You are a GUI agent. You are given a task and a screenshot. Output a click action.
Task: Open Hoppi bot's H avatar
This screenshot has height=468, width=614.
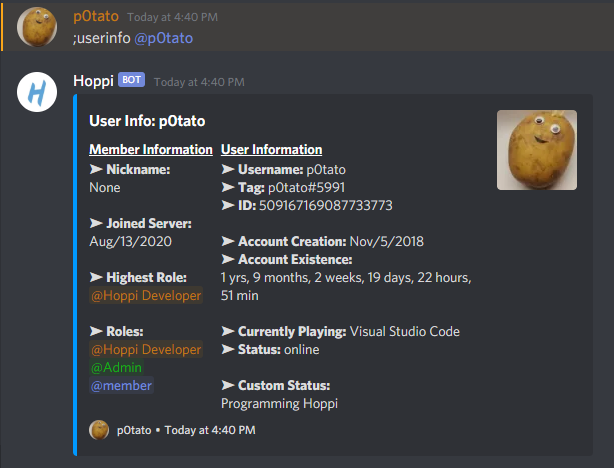37,92
